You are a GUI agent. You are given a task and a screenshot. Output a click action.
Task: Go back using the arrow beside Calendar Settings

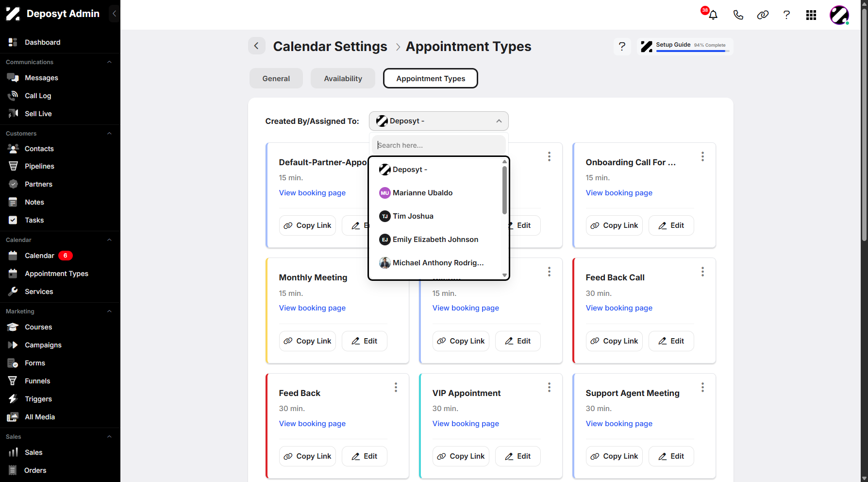[x=257, y=46]
